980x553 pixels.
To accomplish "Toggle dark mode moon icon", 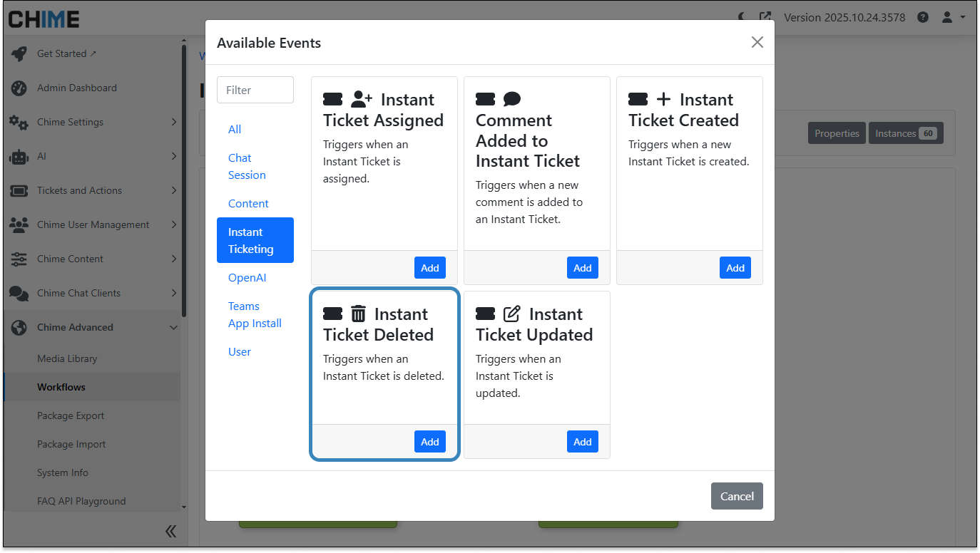I will point(743,17).
